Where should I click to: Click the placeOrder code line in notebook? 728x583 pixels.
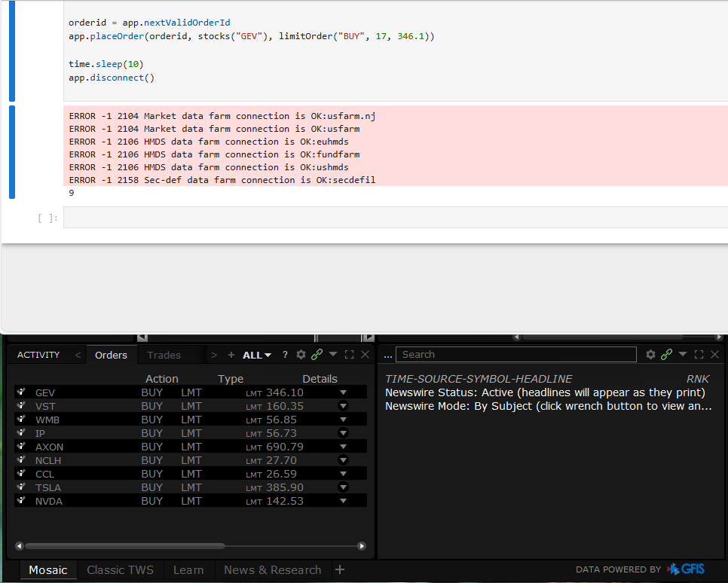[x=251, y=36]
